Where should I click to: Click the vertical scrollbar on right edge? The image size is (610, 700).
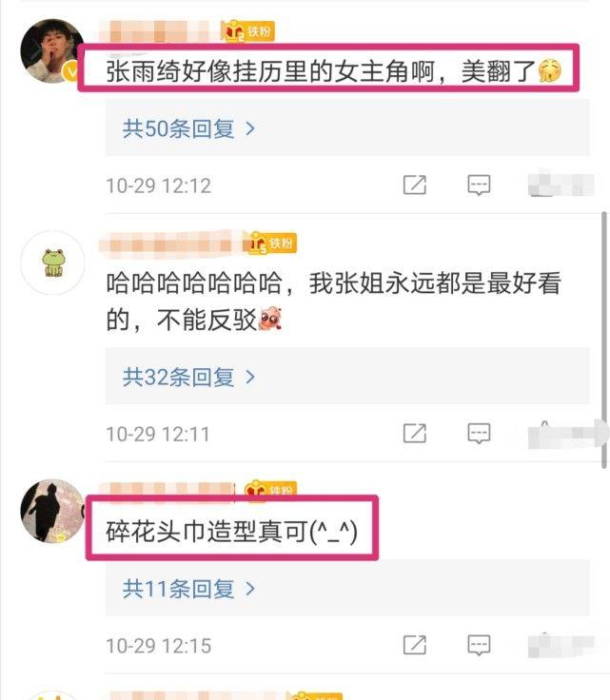pos(604,340)
